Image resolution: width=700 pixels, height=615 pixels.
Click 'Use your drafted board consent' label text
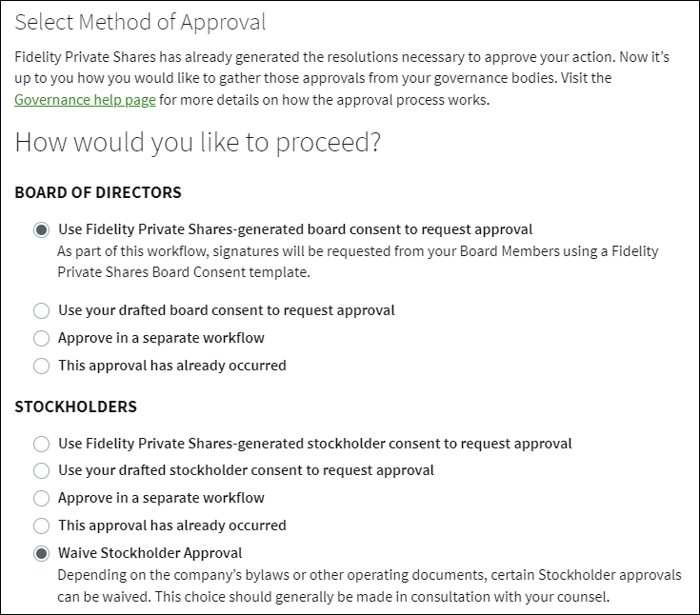[226, 310]
